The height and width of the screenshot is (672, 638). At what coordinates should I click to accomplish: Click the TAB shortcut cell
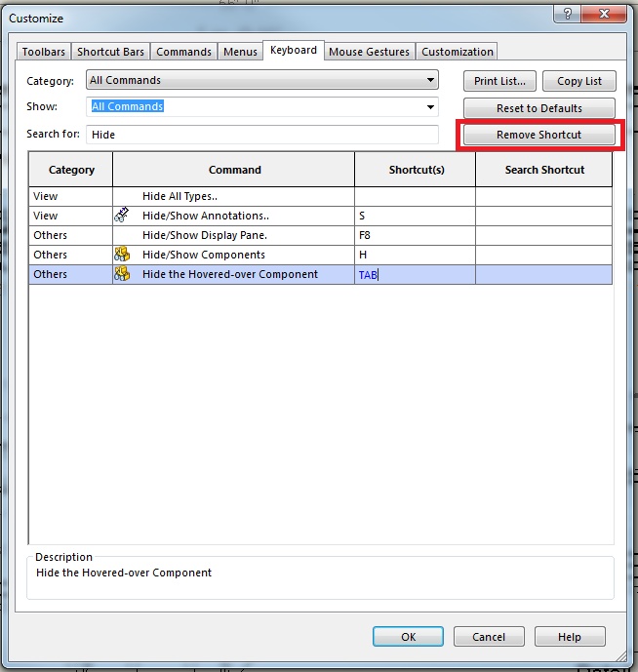(415, 274)
